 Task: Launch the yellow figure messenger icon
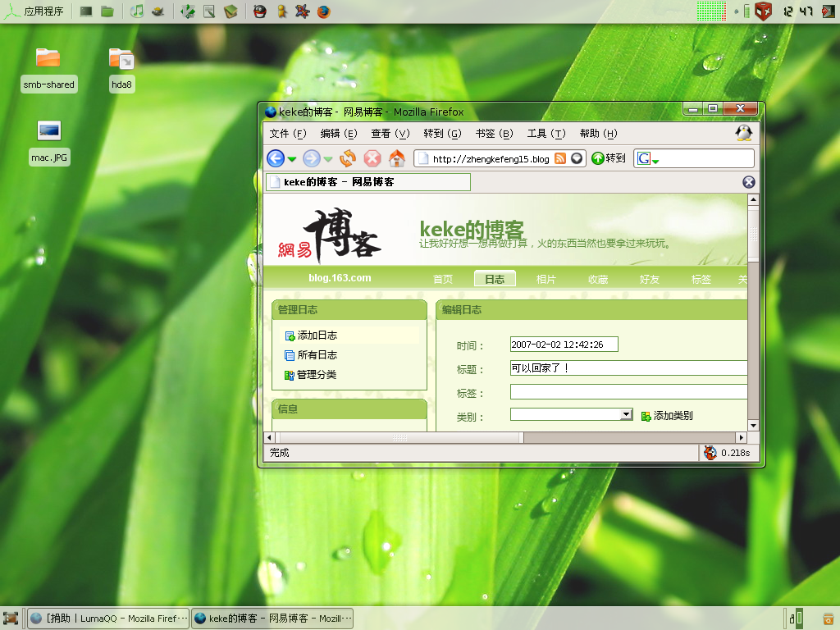[282, 11]
